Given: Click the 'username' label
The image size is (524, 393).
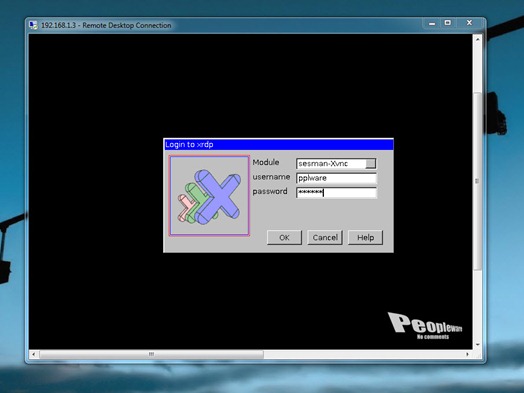Looking at the screenshot, I should pos(271,177).
